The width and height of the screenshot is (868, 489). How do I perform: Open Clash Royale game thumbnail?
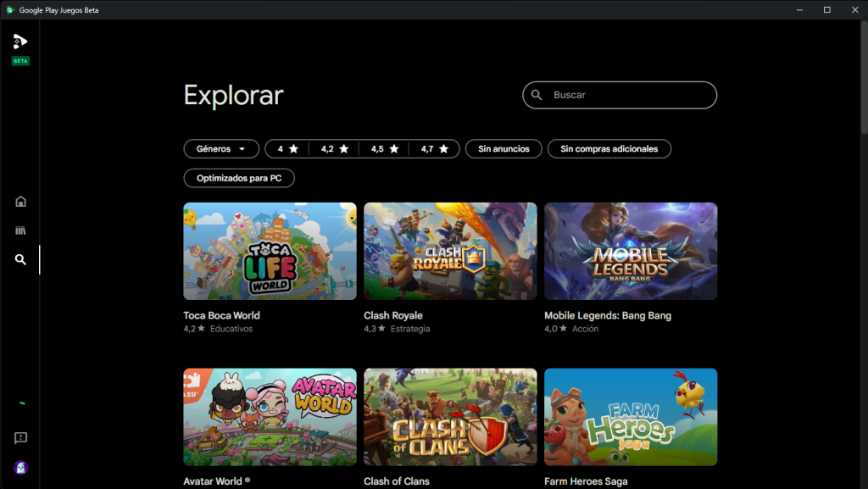(x=450, y=251)
